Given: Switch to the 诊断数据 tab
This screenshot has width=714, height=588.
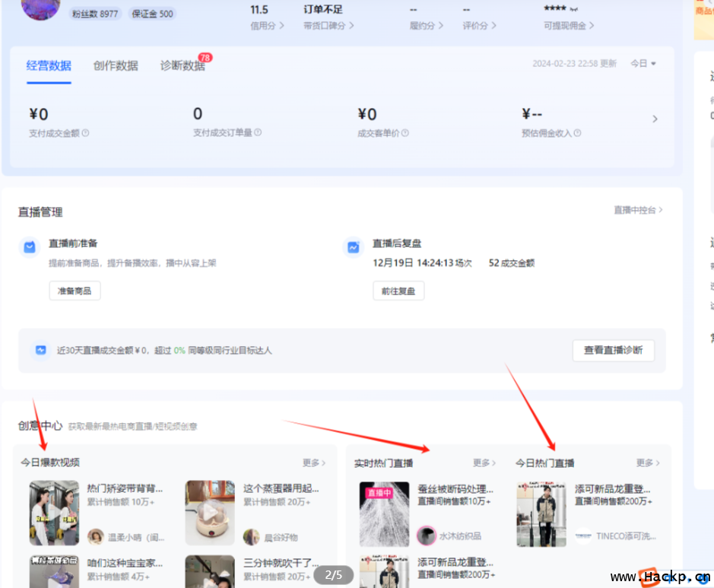Looking at the screenshot, I should click(x=182, y=65).
